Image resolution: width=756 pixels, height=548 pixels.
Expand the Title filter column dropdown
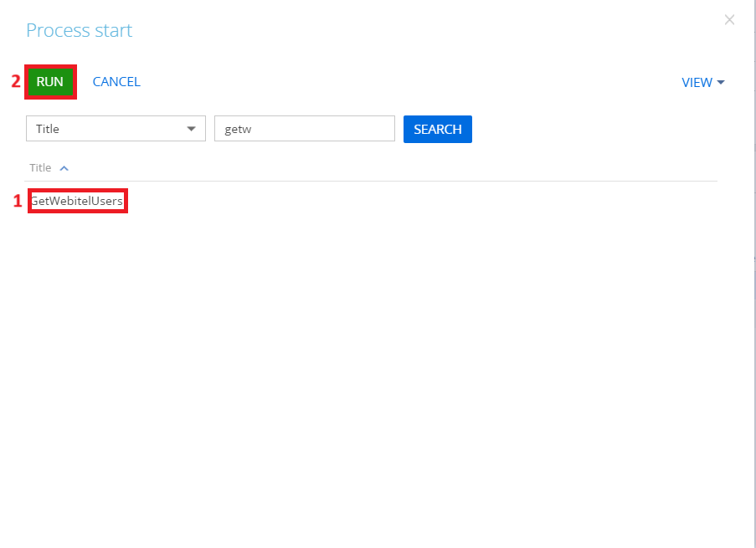pyautogui.click(x=116, y=129)
